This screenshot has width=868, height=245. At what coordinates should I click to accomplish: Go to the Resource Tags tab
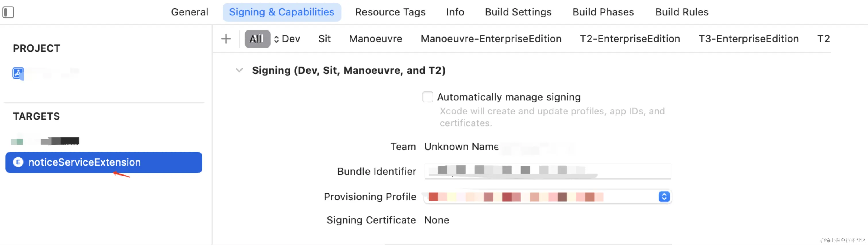(390, 12)
